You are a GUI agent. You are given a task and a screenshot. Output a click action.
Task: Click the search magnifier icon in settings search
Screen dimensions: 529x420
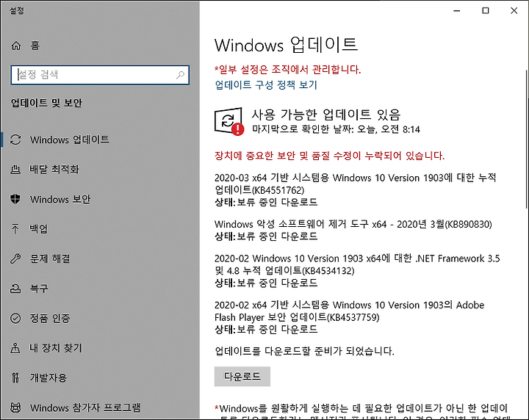(x=180, y=75)
